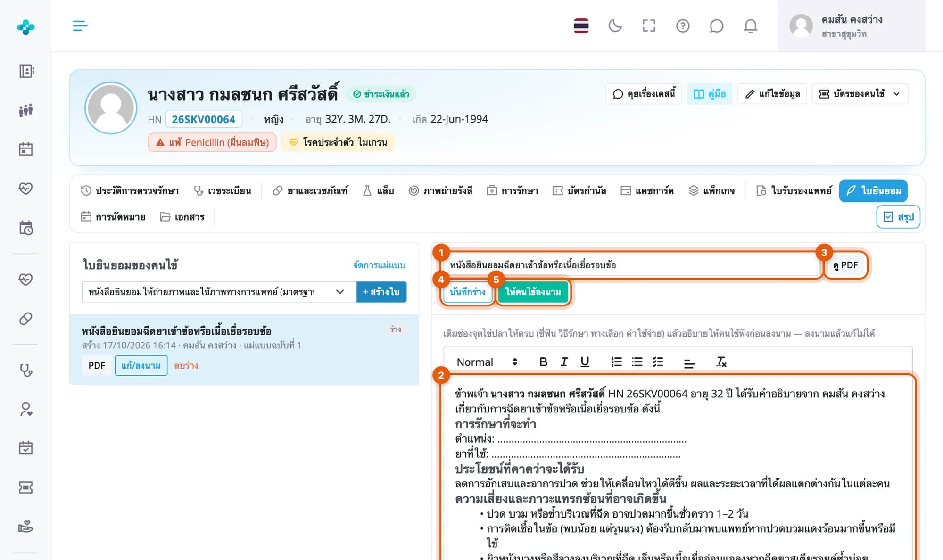Open เวชระเบียน tab
The height and width of the screenshot is (560, 943).
coord(223,191)
